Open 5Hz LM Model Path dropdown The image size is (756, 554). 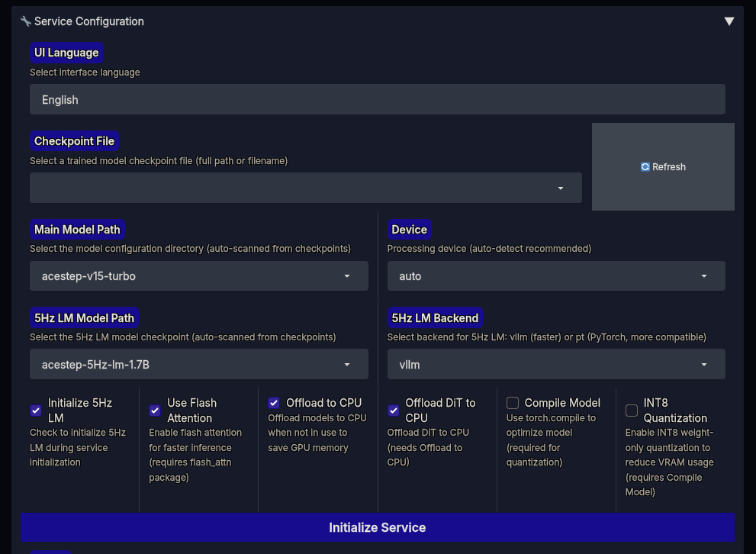198,364
